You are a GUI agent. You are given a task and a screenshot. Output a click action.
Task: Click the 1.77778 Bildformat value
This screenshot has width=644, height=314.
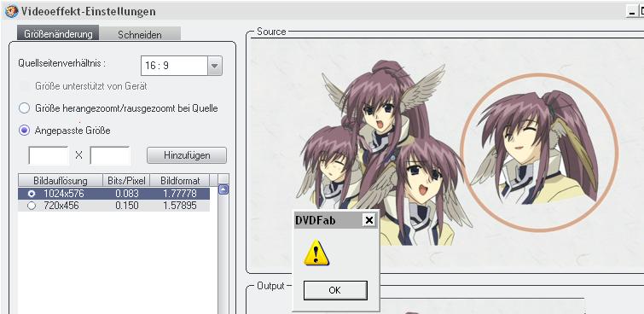point(180,194)
